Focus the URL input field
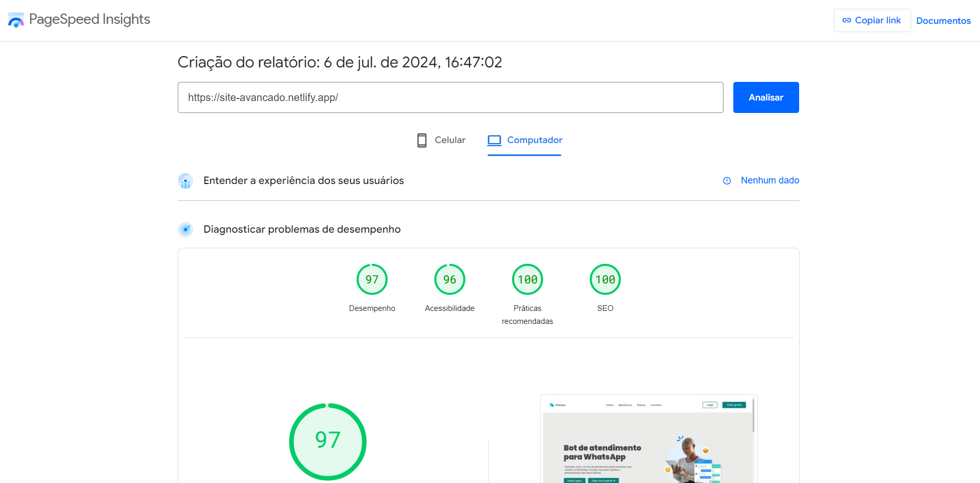Viewport: 980px width, 483px height. pos(450,97)
